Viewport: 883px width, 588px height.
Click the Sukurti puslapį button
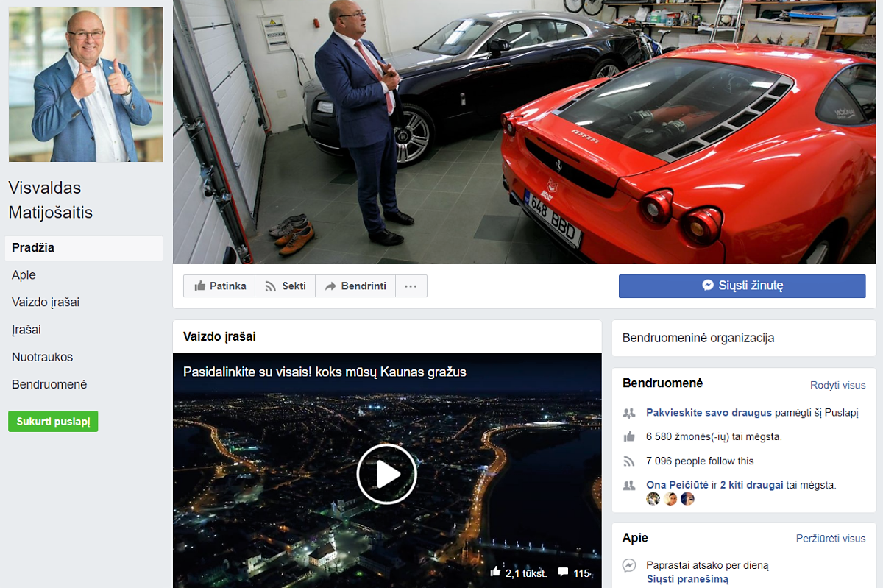[x=53, y=422]
